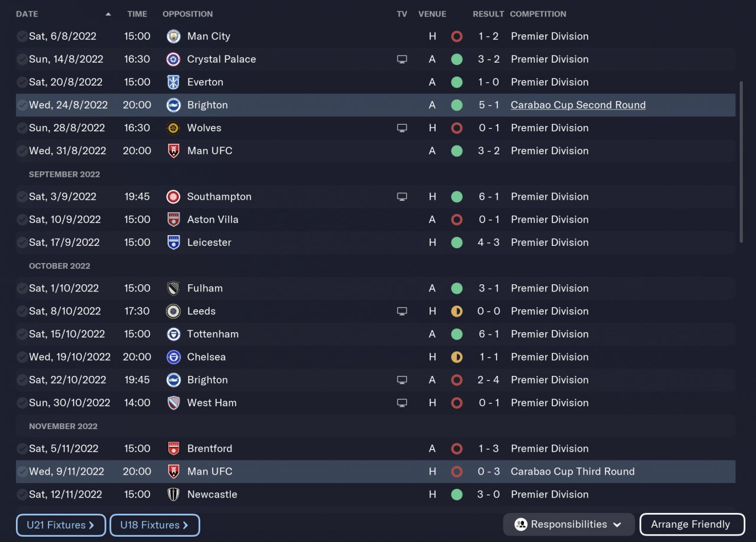The height and width of the screenshot is (542, 756).
Task: Click the Crystal Palace club badge
Action: 174,59
